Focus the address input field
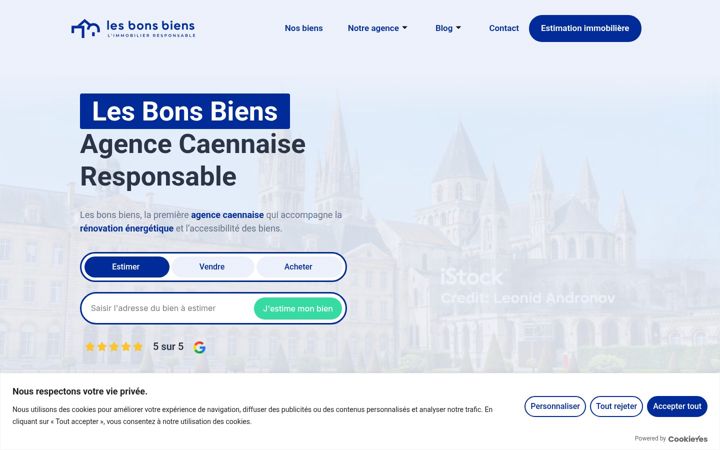This screenshot has height=450, width=720. coord(169,308)
